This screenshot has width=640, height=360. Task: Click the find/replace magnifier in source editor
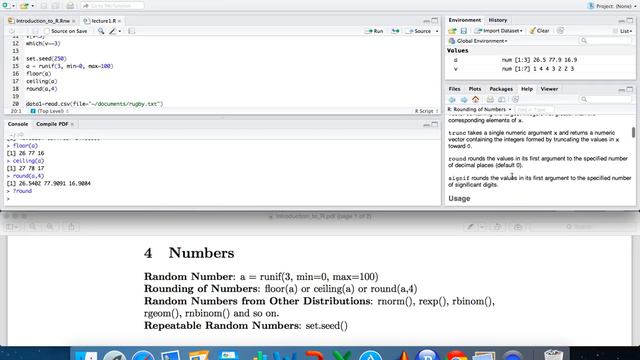tap(101, 31)
